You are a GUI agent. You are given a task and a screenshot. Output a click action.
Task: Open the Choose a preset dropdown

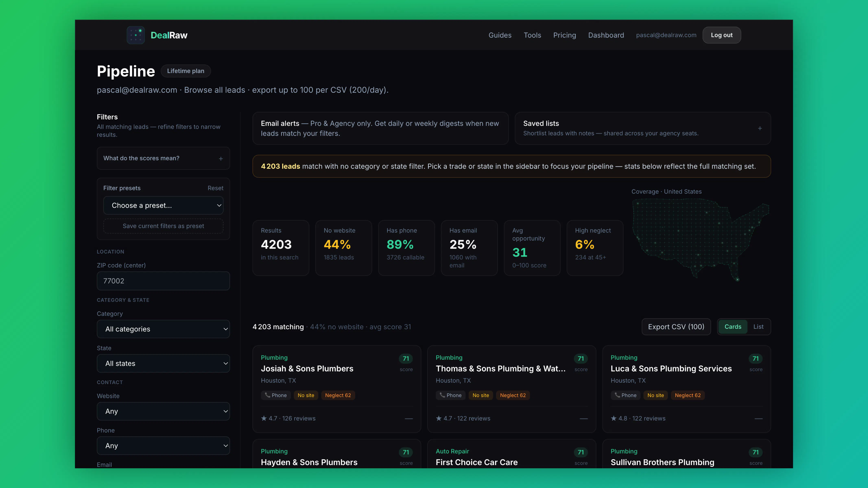point(163,205)
